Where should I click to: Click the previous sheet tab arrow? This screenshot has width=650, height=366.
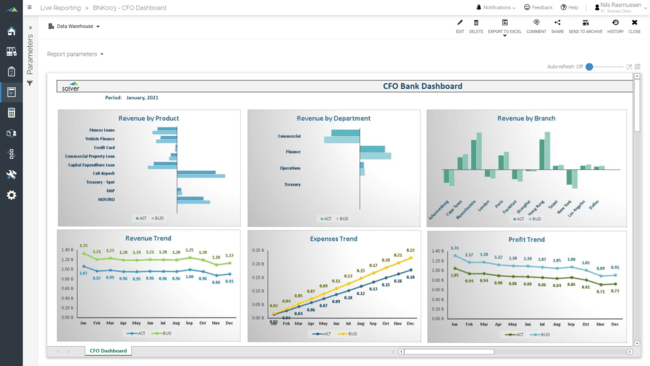pos(58,351)
